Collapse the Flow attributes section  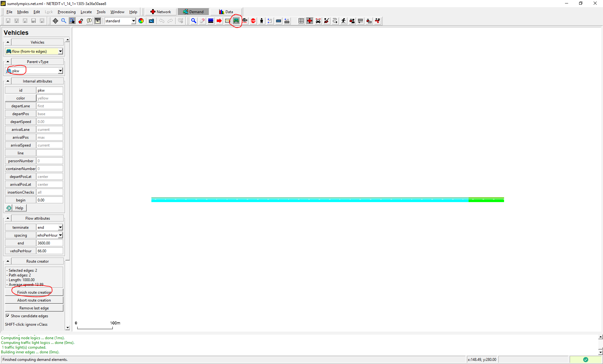click(8, 218)
